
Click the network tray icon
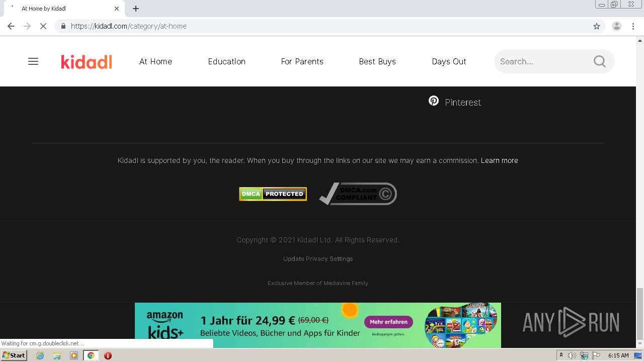[584, 355]
